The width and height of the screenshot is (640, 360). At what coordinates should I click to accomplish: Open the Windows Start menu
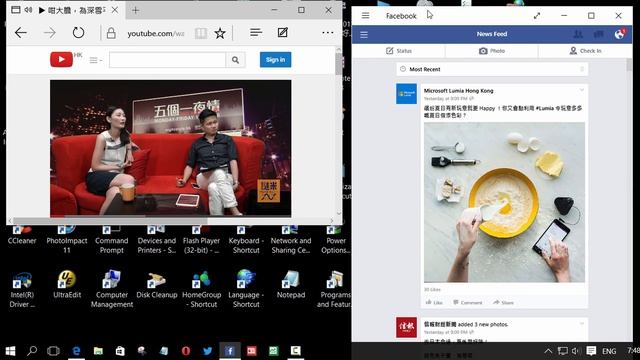10,351
